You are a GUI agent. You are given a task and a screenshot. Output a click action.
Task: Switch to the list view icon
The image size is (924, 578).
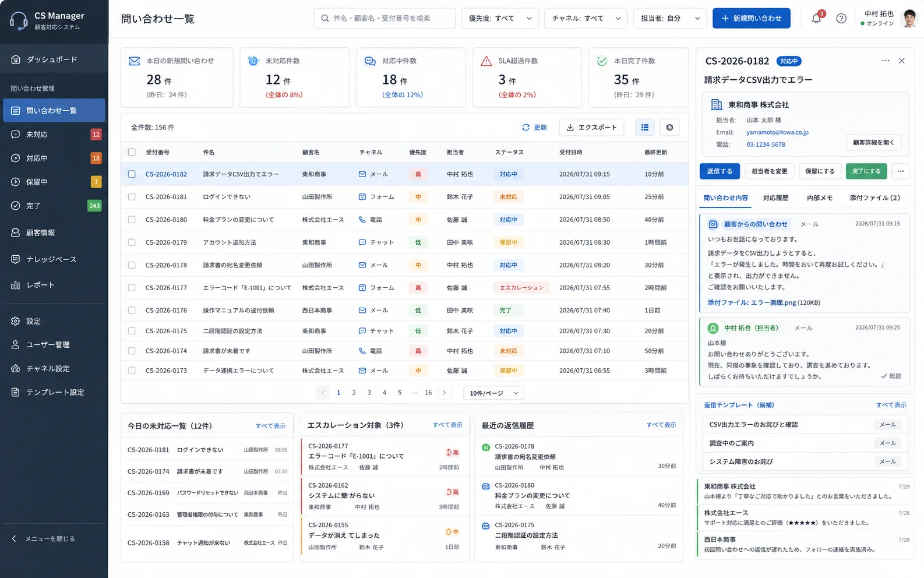pyautogui.click(x=645, y=128)
